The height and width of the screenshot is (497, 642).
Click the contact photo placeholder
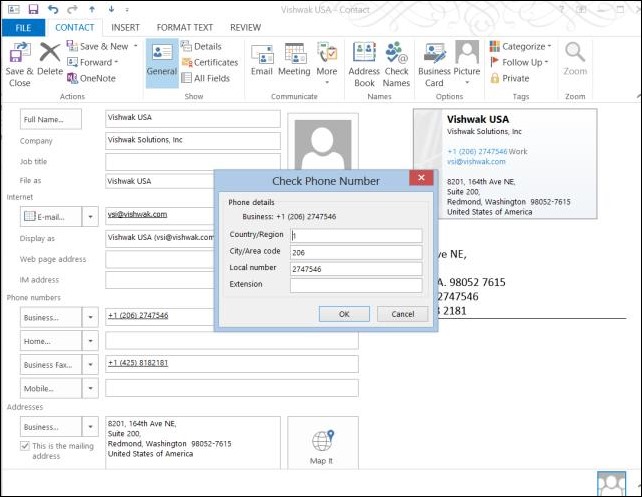(323, 144)
